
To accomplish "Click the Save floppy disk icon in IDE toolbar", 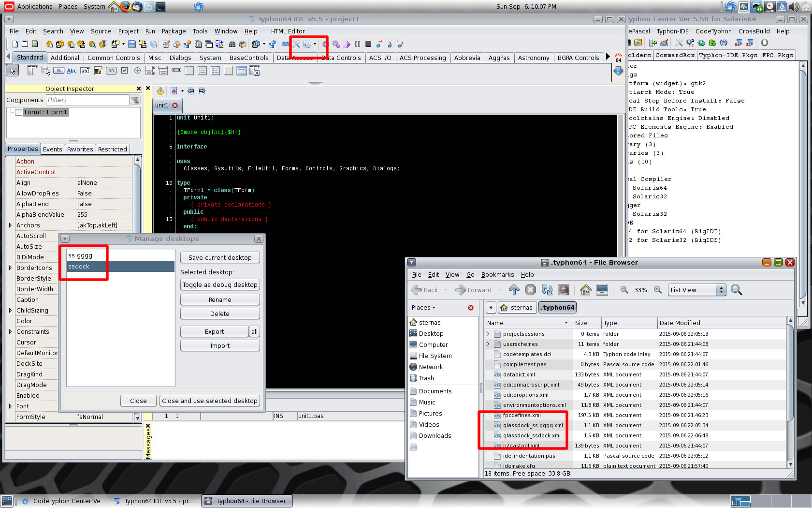I will (x=132, y=44).
